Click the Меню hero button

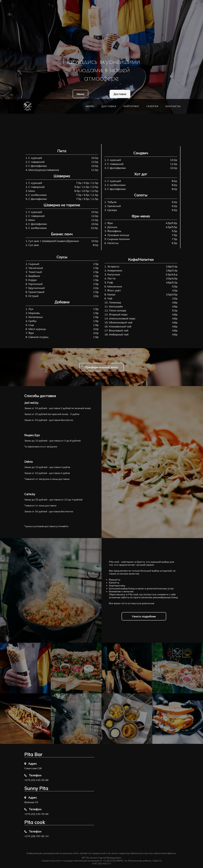tap(80, 94)
